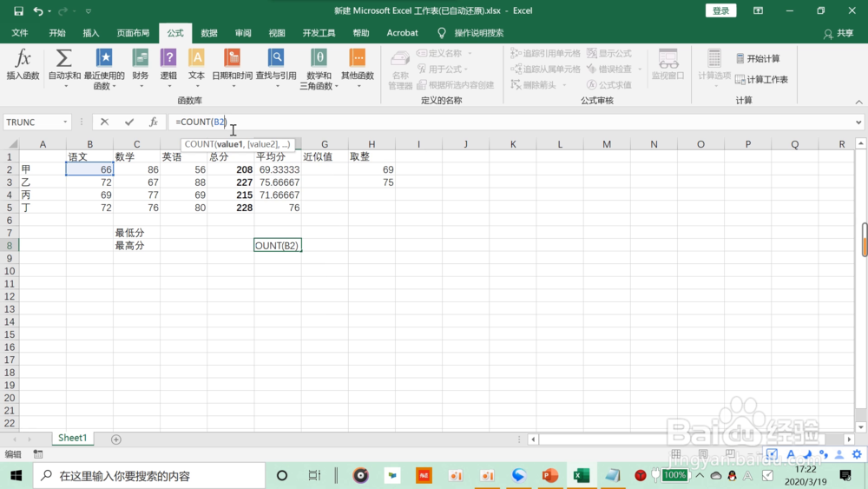The height and width of the screenshot is (489, 868).
Task: Switch to the Data (数据) tab
Action: (x=208, y=33)
